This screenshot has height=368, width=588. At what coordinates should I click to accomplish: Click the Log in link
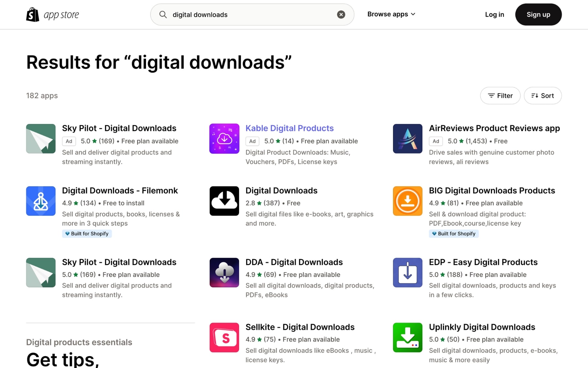click(x=494, y=14)
